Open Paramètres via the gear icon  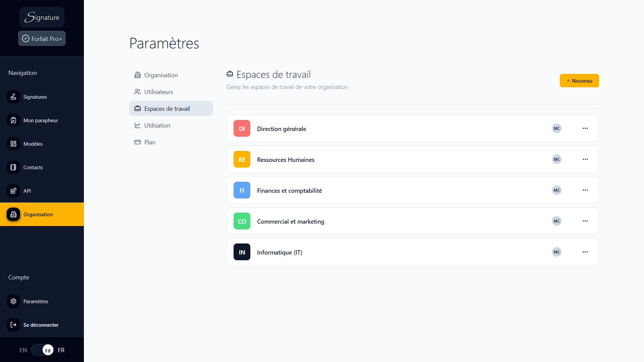click(13, 301)
